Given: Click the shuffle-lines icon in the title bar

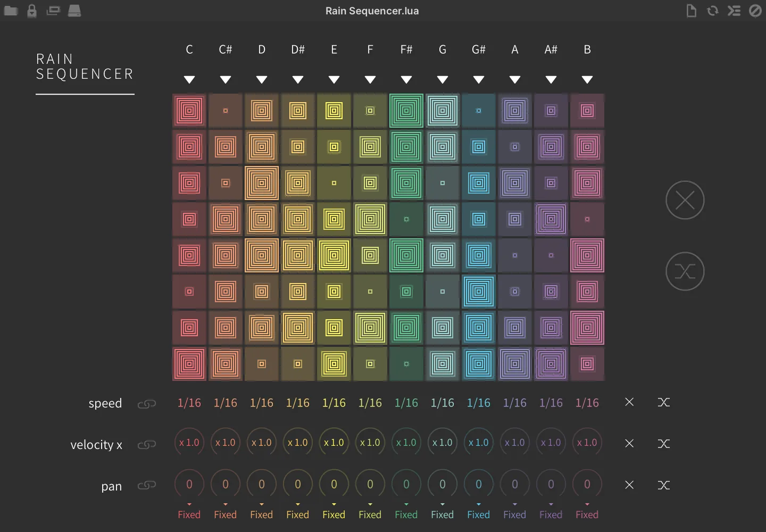Looking at the screenshot, I should click(734, 11).
